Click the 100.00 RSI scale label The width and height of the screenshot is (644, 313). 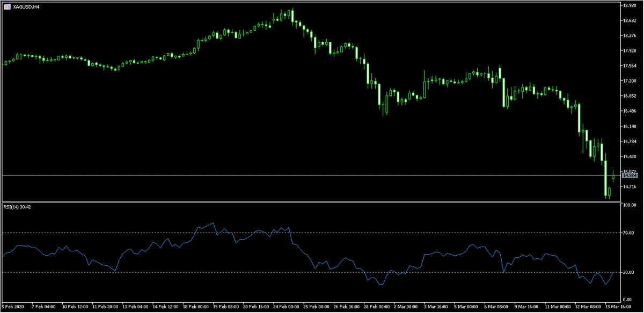coord(630,205)
